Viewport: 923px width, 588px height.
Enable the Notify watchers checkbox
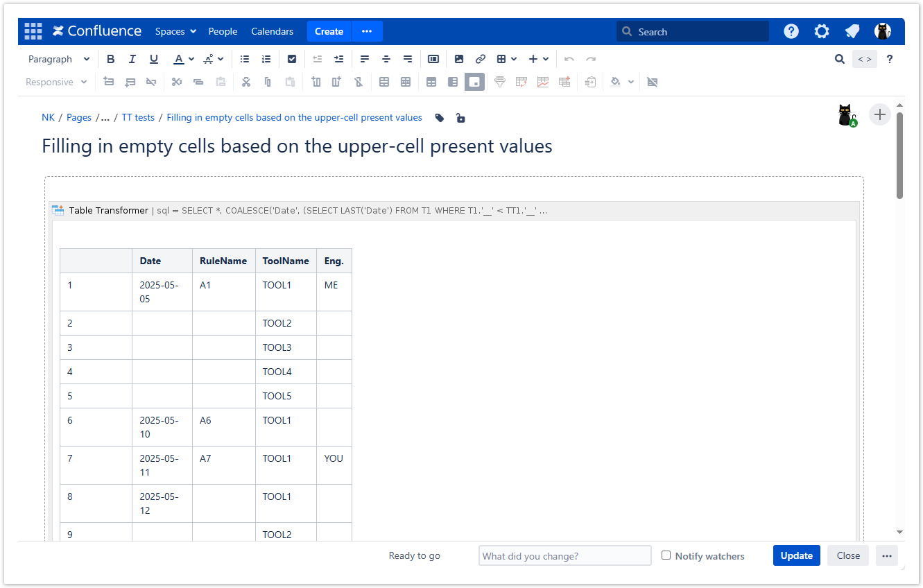[666, 555]
